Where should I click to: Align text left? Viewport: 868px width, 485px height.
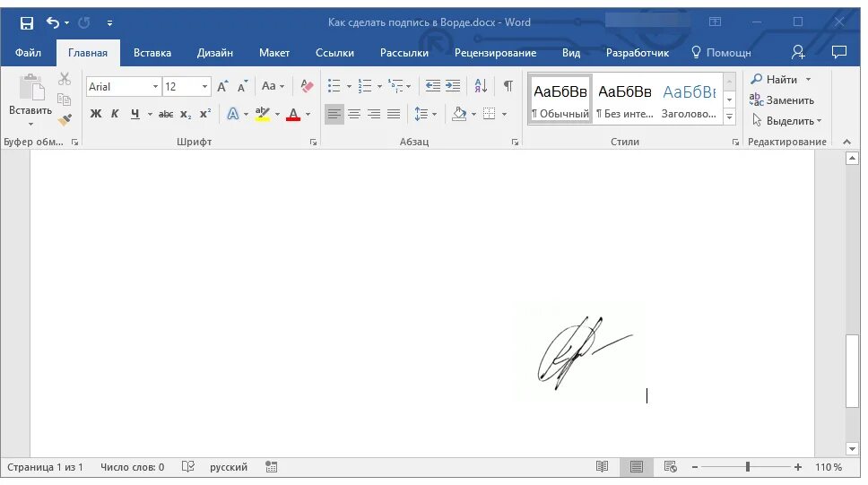pyautogui.click(x=334, y=114)
